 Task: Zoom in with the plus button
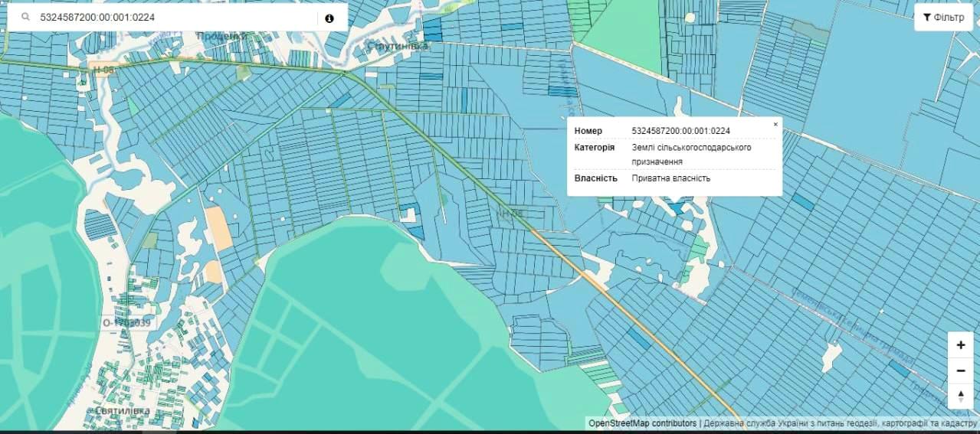click(960, 344)
